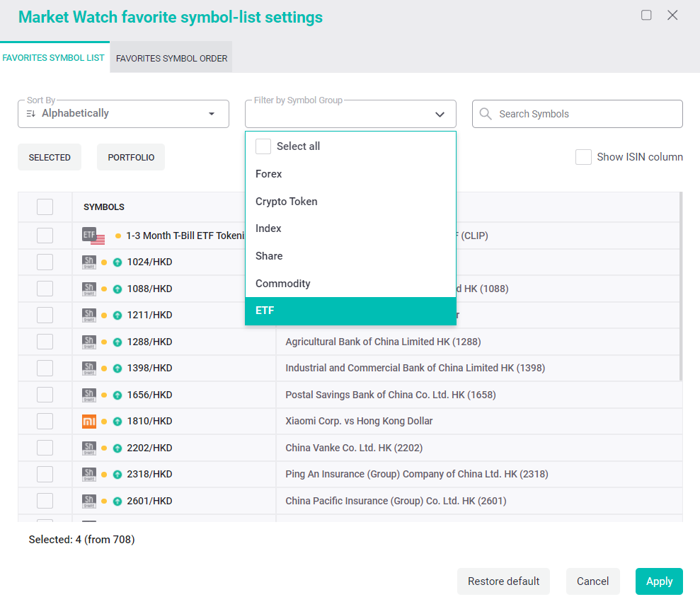Click the share icon beside 2318/HKD
700x609 pixels.
[89, 475]
